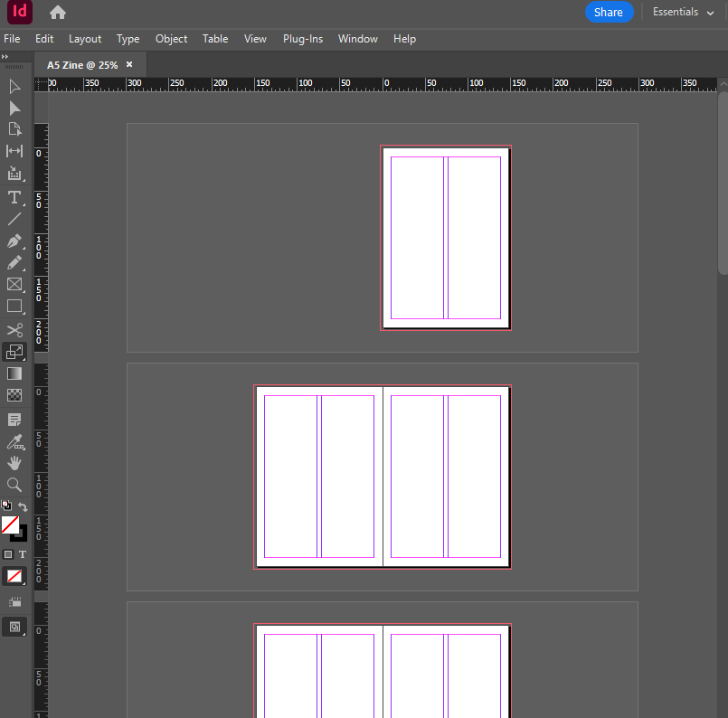Click the ruler origin box

tap(42, 84)
